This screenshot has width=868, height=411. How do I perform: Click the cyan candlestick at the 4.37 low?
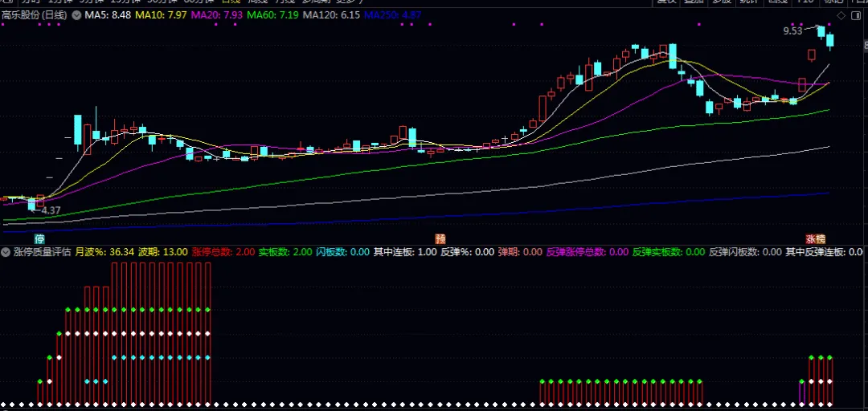(31, 204)
